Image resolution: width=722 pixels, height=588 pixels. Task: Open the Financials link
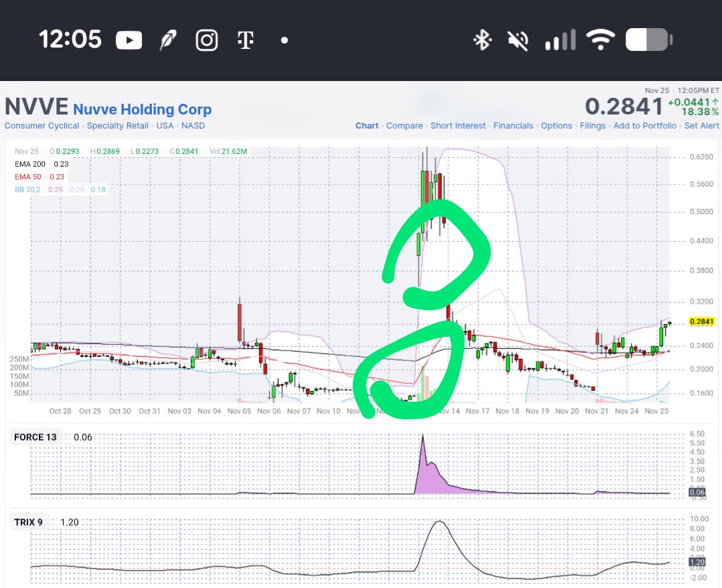coord(513,126)
